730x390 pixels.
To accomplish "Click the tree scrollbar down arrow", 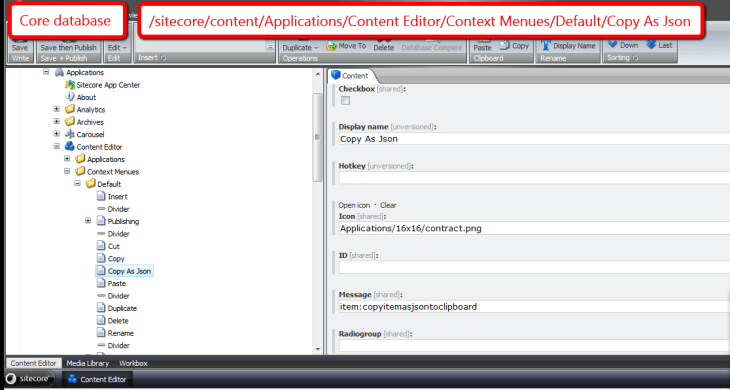I will pos(318,349).
